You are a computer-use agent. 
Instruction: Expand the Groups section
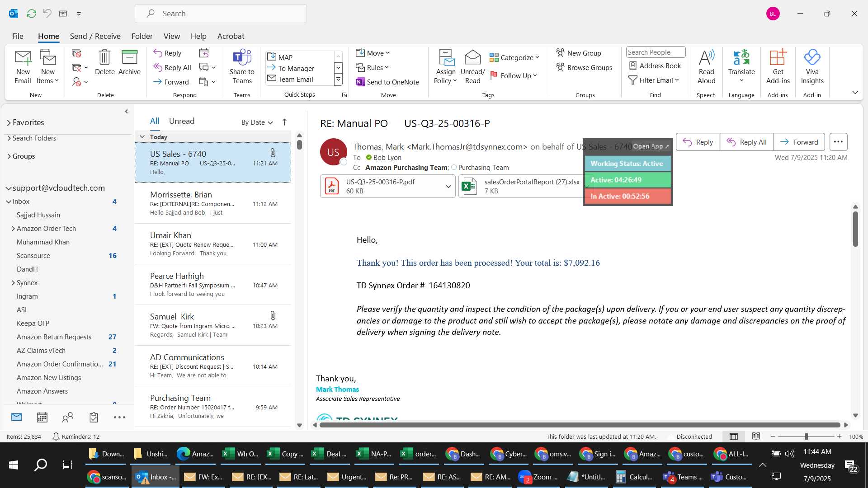click(9, 156)
